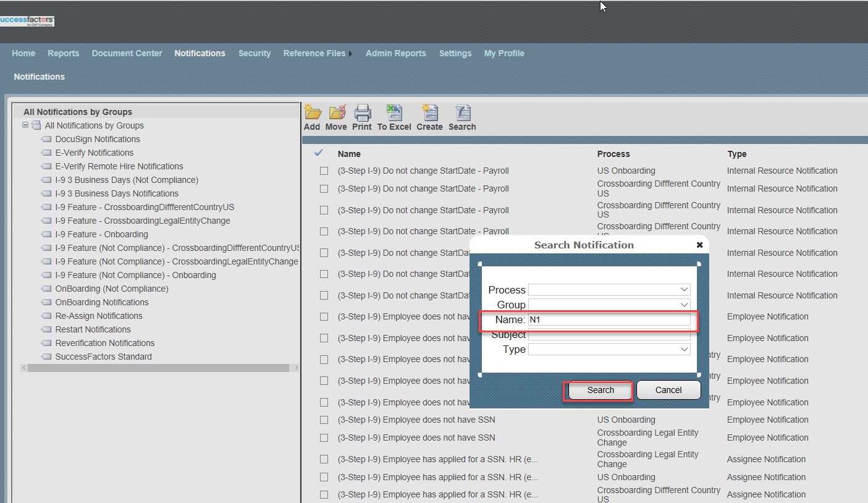Click the tree panel horizontal scrollbar

click(158, 368)
